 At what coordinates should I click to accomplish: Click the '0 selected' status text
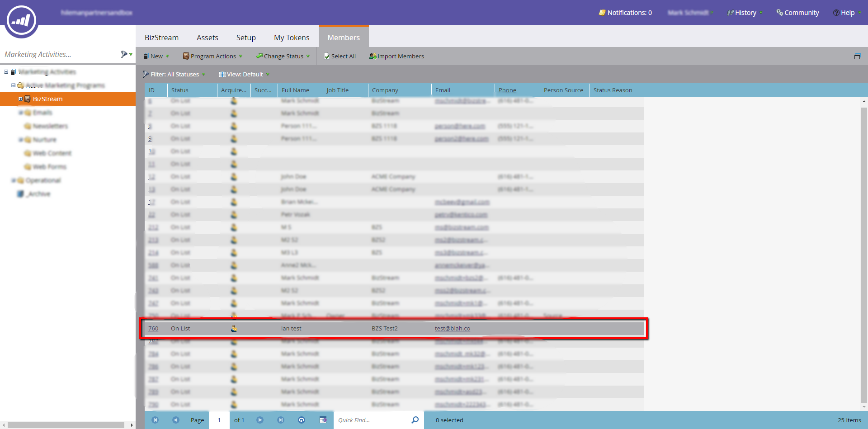click(449, 420)
